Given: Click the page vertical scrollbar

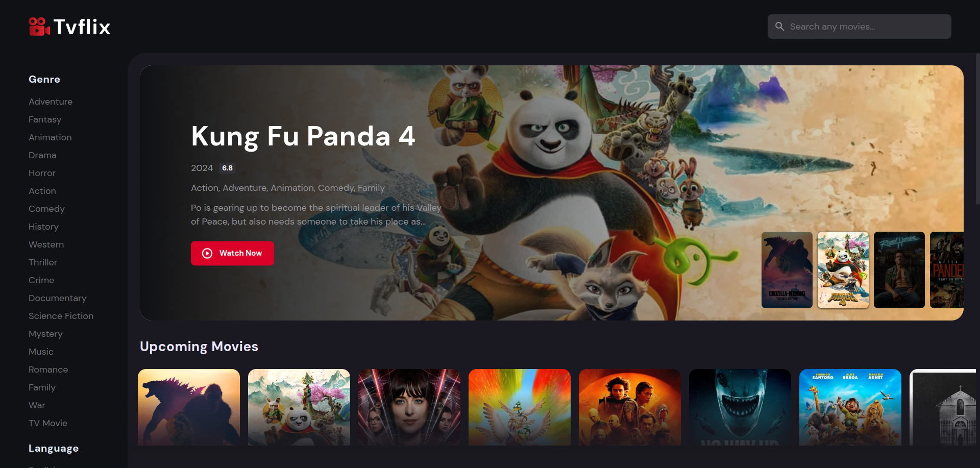Looking at the screenshot, I should tap(977, 129).
